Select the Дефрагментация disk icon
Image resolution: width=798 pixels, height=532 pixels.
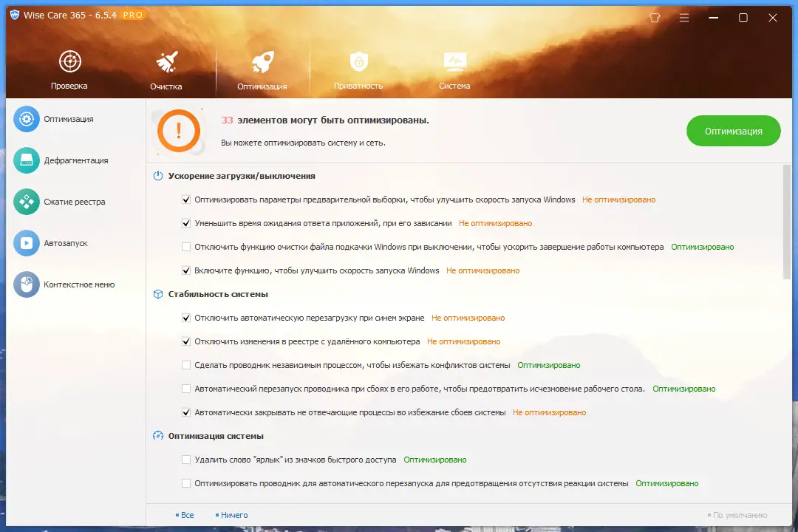pos(27,160)
